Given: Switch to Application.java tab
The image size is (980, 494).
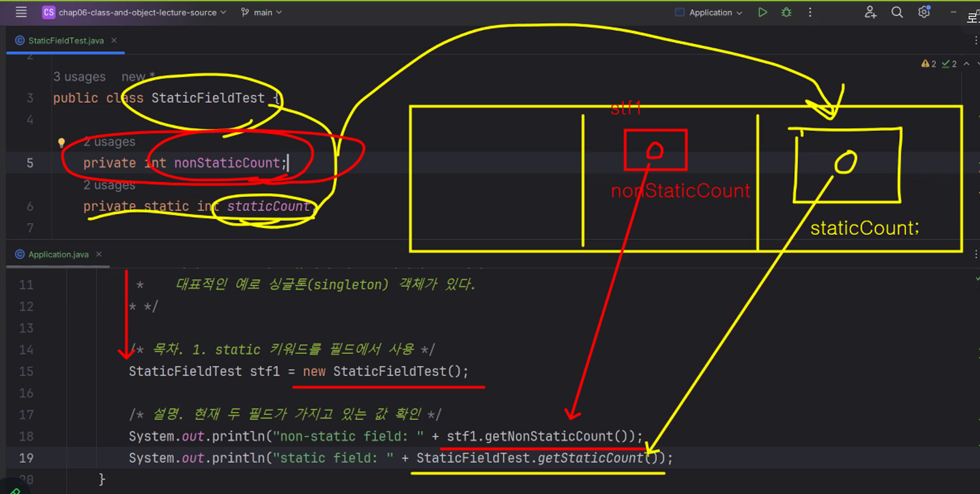Looking at the screenshot, I should 58,254.
